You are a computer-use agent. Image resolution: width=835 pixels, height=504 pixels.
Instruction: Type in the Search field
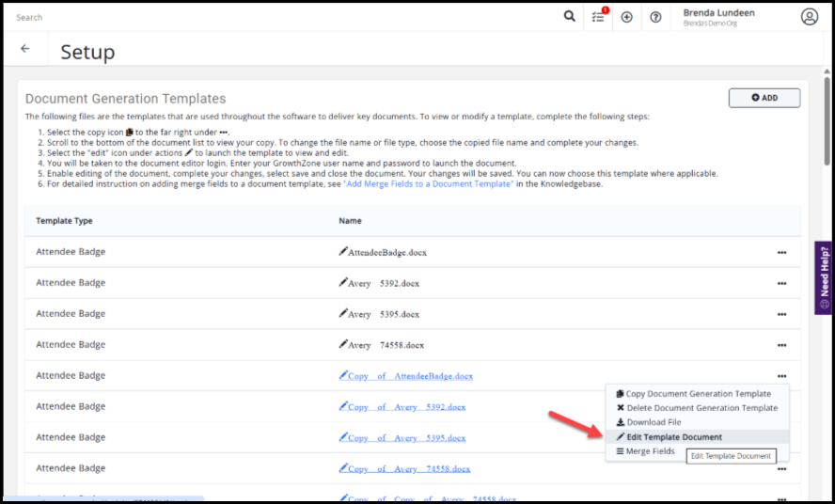click(x=282, y=17)
